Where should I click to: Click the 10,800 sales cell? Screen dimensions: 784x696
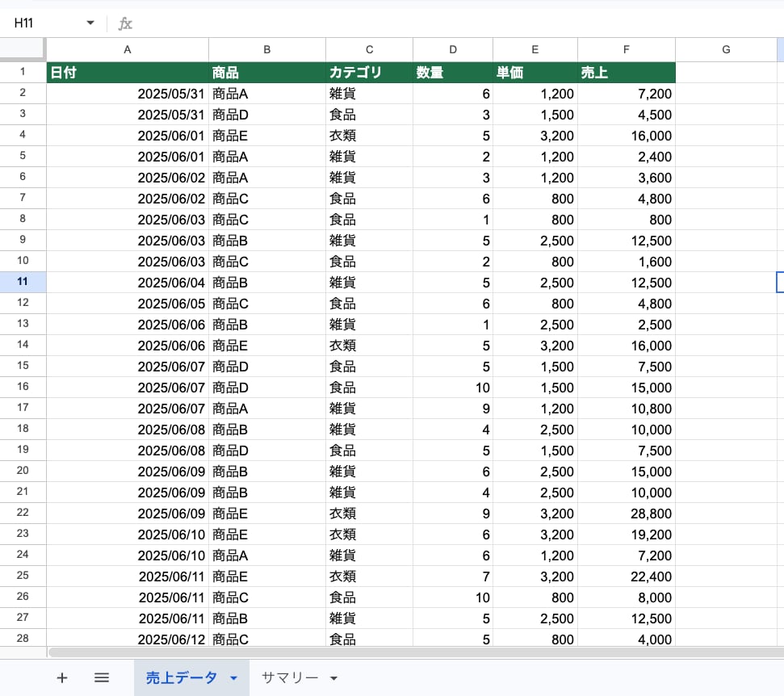(627, 409)
